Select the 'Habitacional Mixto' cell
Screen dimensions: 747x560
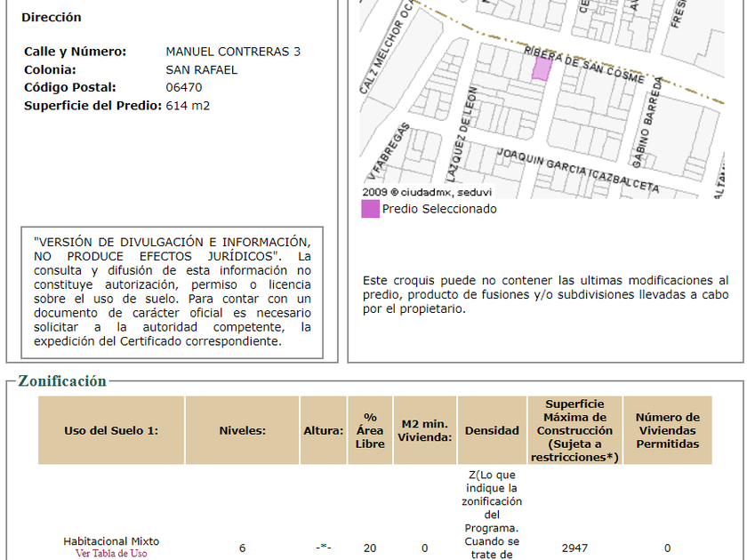coord(111,541)
